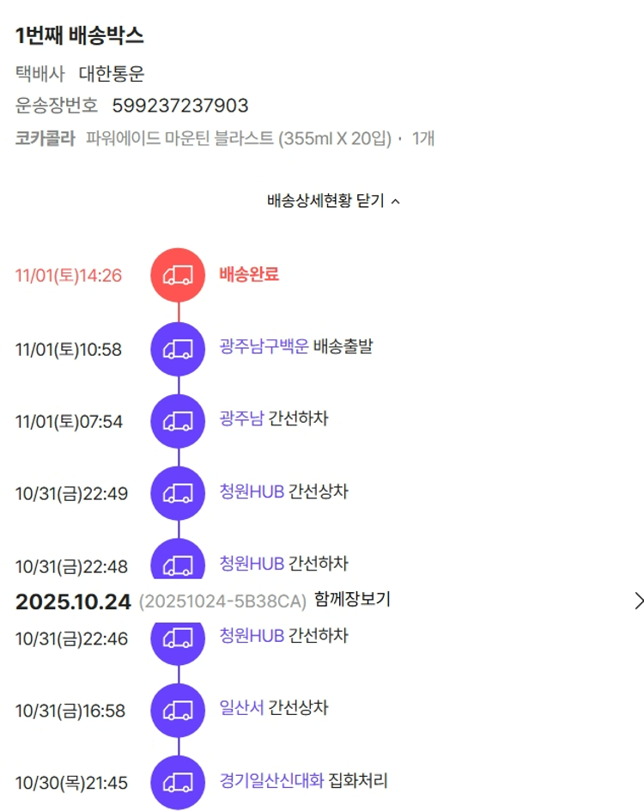Click truck icon beside 청원HUB 간선상차
Image resolution: width=644 pixels, height=812 pixels.
(x=178, y=493)
